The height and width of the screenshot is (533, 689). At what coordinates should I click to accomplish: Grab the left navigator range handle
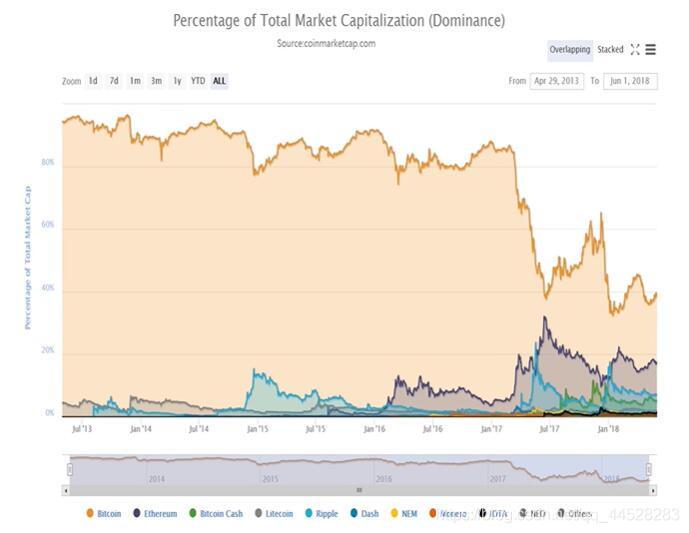(x=70, y=469)
